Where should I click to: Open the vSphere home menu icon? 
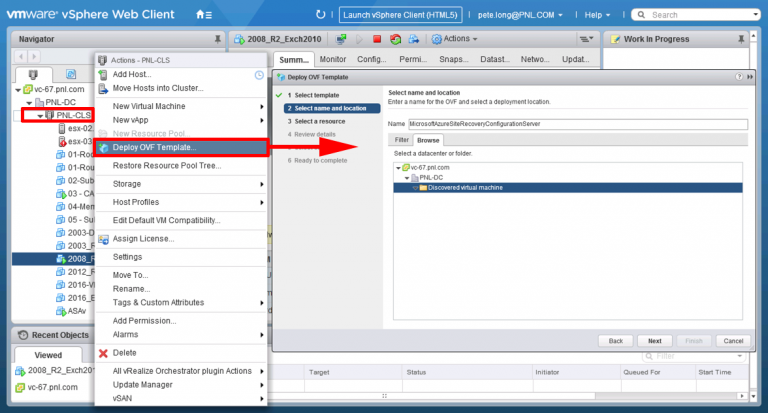pyautogui.click(x=204, y=15)
